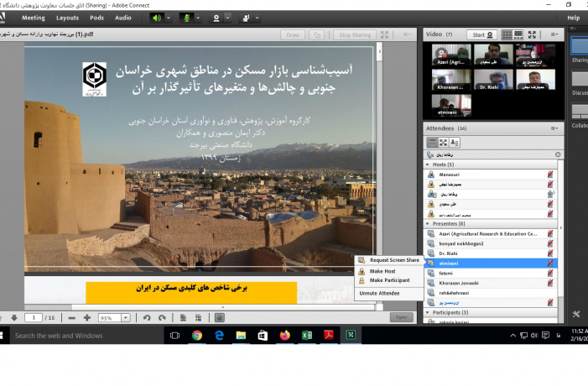
Task: Open the Help menu
Action: [x=574, y=18]
